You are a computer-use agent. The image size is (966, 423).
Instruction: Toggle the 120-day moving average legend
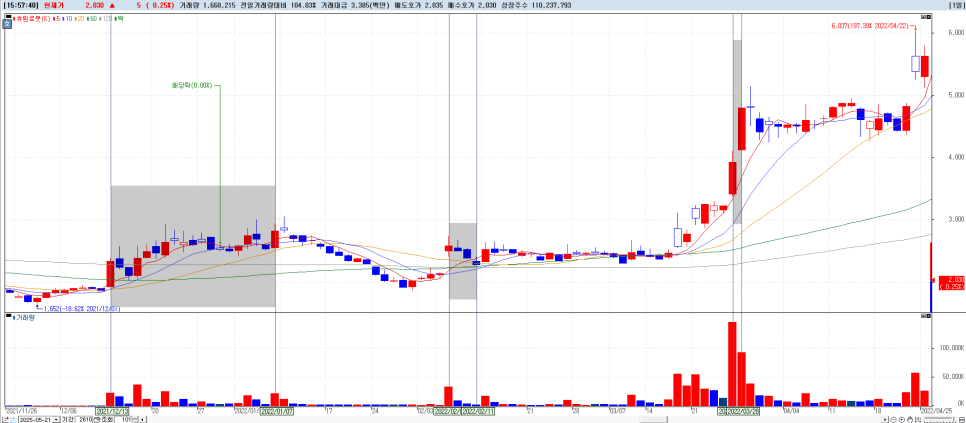[x=105, y=18]
